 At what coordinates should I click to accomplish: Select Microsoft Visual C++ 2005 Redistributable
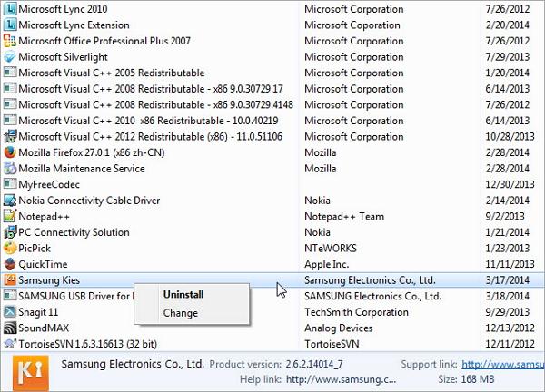click(112, 73)
